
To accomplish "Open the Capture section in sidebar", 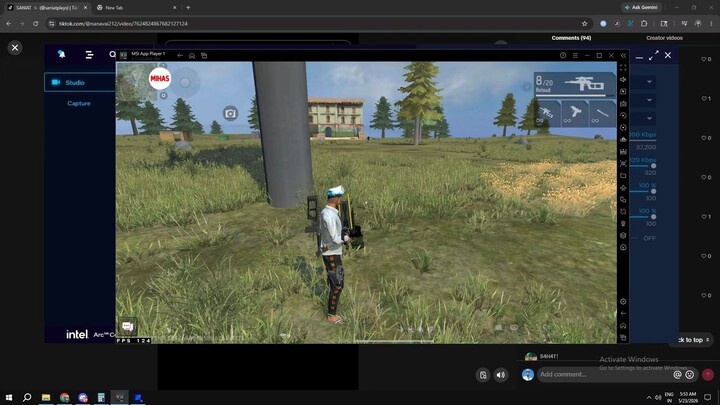I will click(x=79, y=103).
